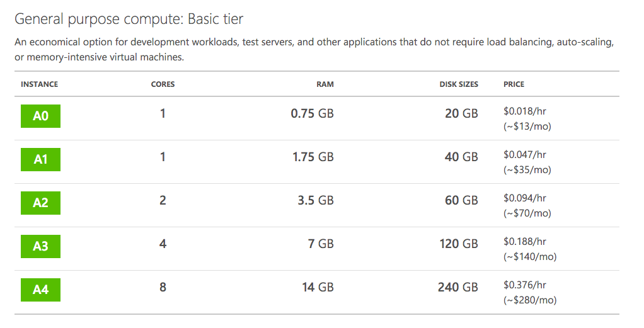Choose the green A2 instance badge
644x328 pixels.
(40, 203)
